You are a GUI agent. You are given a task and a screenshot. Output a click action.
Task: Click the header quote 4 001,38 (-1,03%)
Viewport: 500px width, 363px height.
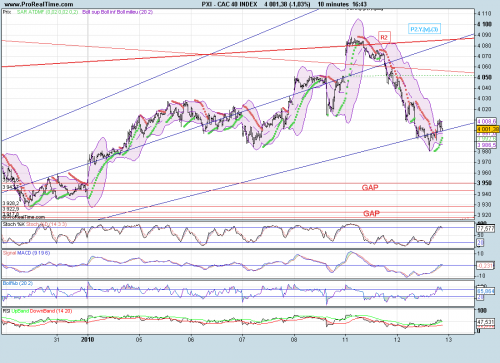287,4
